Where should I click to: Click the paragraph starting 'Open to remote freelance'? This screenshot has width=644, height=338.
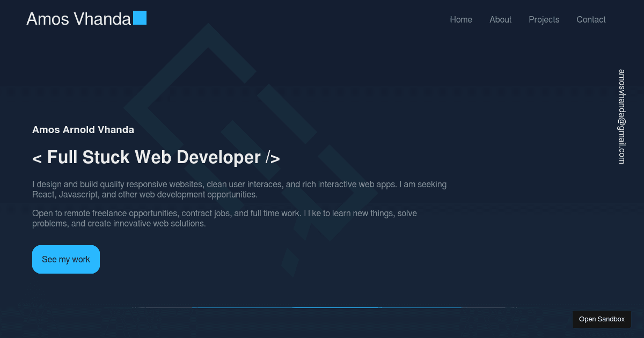tap(224, 218)
